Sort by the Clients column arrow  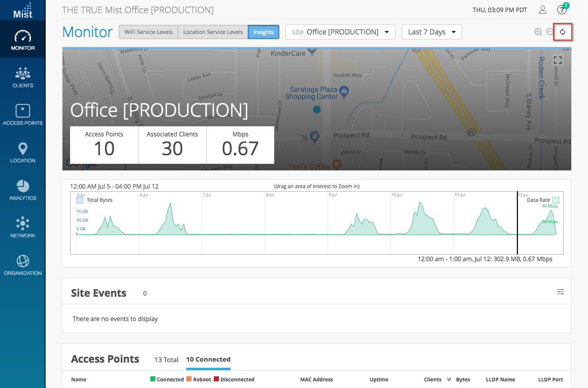(449, 379)
